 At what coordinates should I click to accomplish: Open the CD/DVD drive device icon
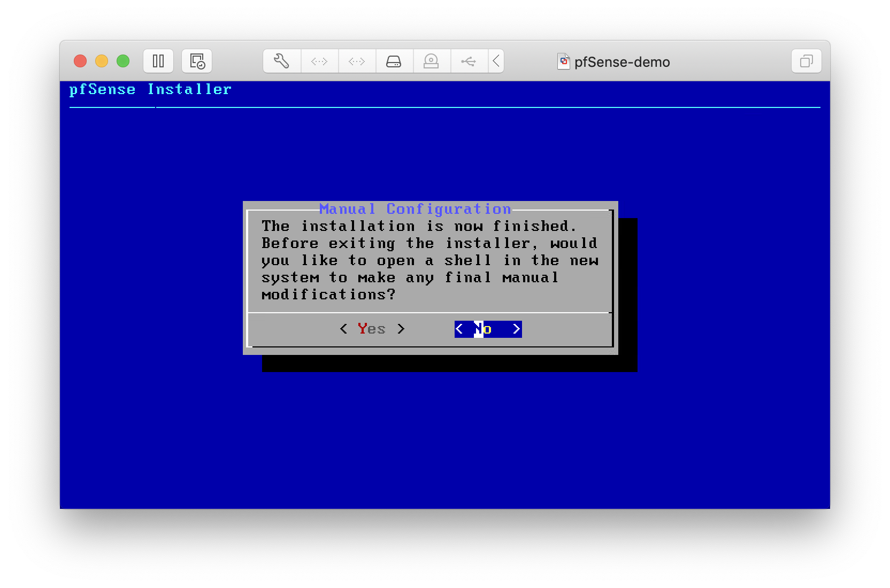pos(431,61)
